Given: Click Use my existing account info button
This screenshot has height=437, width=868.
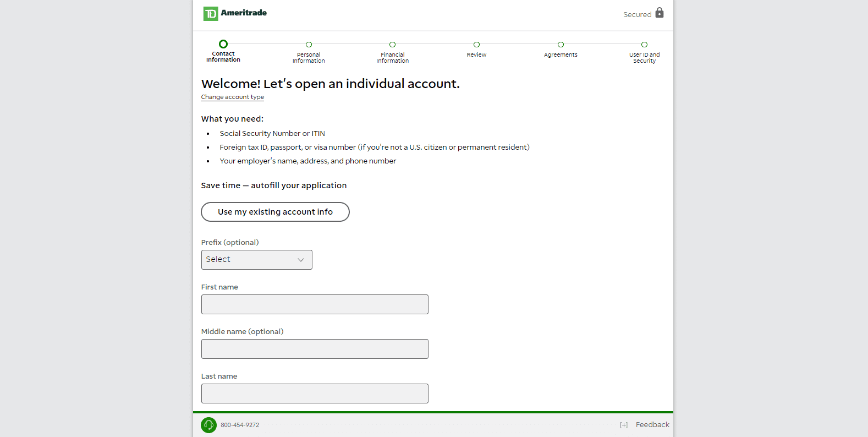Looking at the screenshot, I should (x=275, y=212).
